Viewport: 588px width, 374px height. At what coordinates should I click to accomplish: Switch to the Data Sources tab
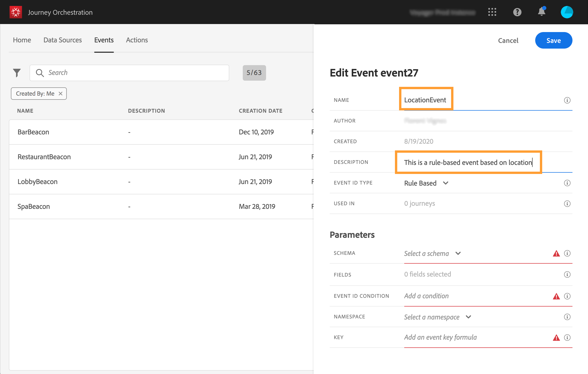pyautogui.click(x=63, y=40)
